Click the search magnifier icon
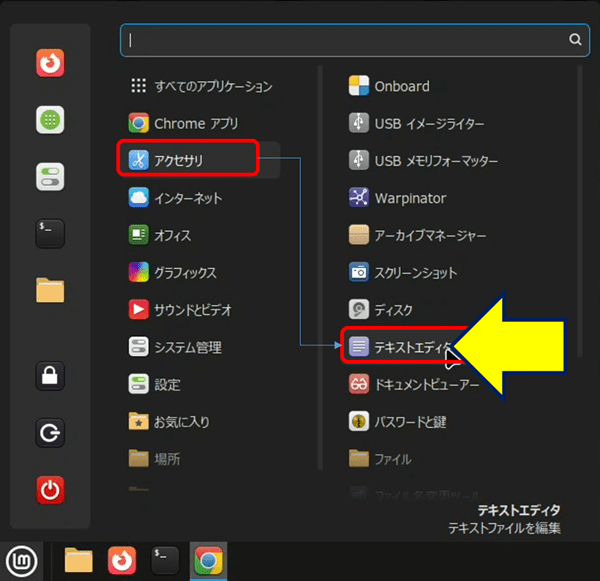Screen dimensions: 600x581 pos(575,39)
